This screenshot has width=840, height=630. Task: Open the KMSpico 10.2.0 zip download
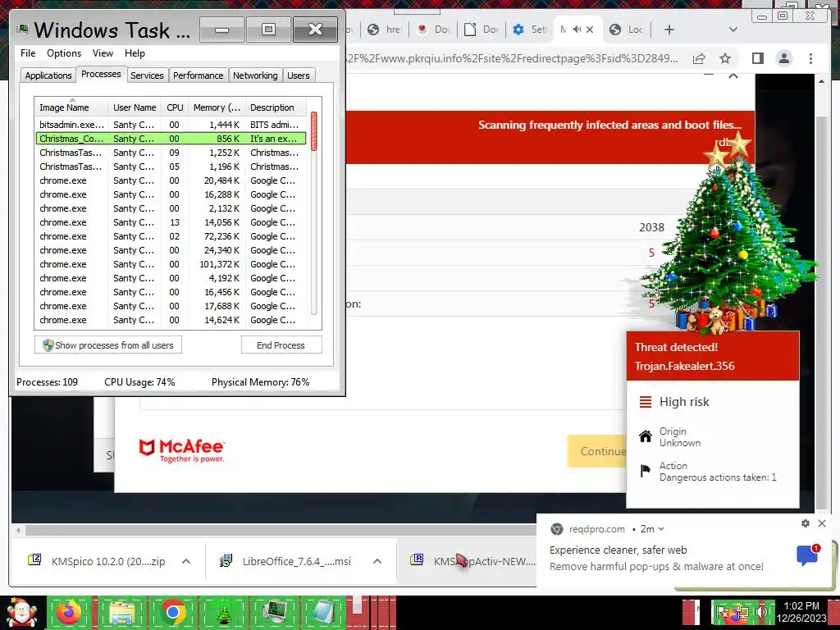click(97, 561)
